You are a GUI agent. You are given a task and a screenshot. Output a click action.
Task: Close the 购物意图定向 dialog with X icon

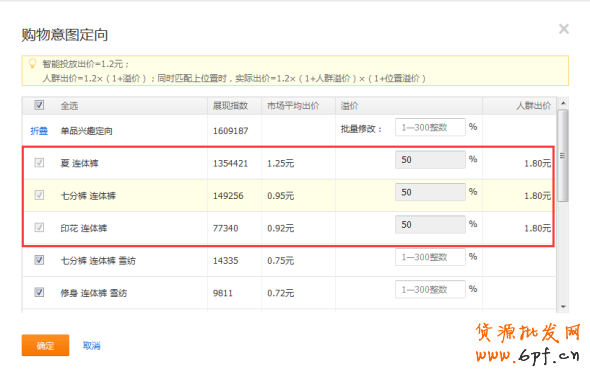coord(564,29)
